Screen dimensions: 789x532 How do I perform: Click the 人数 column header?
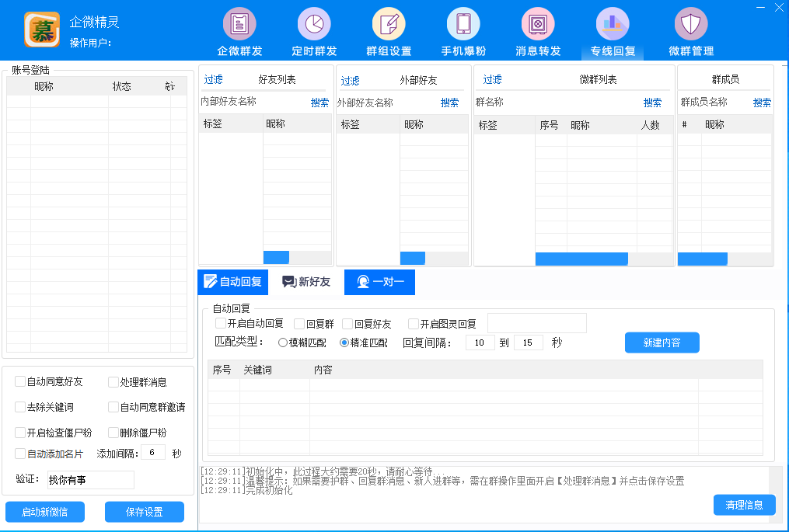pos(650,125)
